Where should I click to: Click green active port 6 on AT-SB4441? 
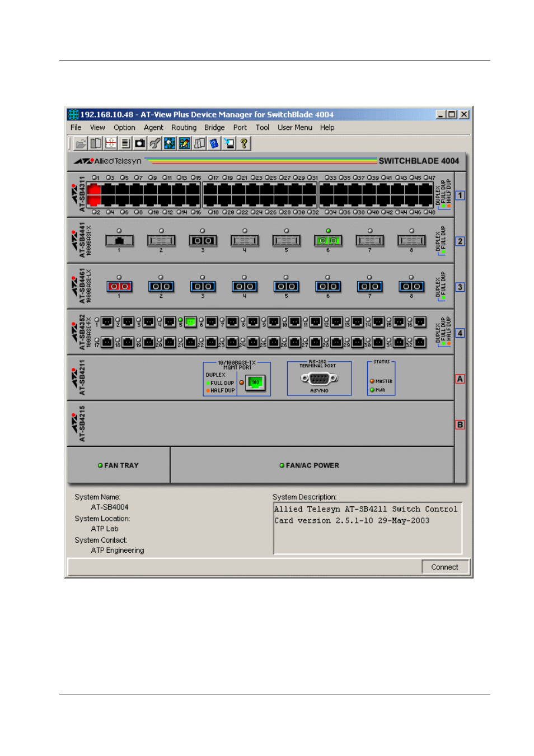click(328, 241)
